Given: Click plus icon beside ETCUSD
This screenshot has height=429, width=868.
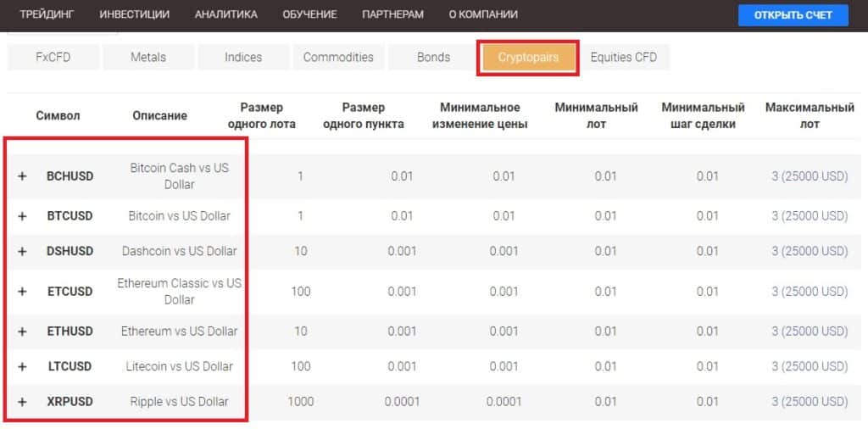Looking at the screenshot, I should point(23,292).
